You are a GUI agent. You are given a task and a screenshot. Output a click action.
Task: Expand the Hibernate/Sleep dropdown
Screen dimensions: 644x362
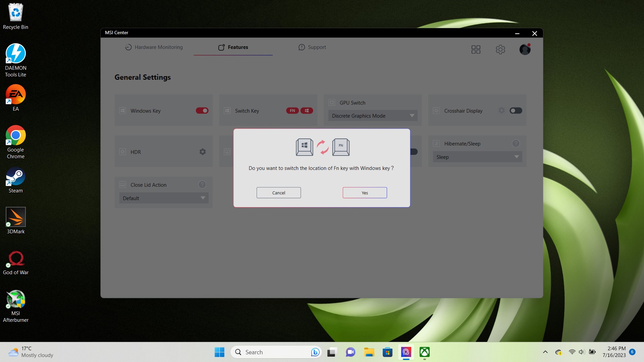click(477, 157)
